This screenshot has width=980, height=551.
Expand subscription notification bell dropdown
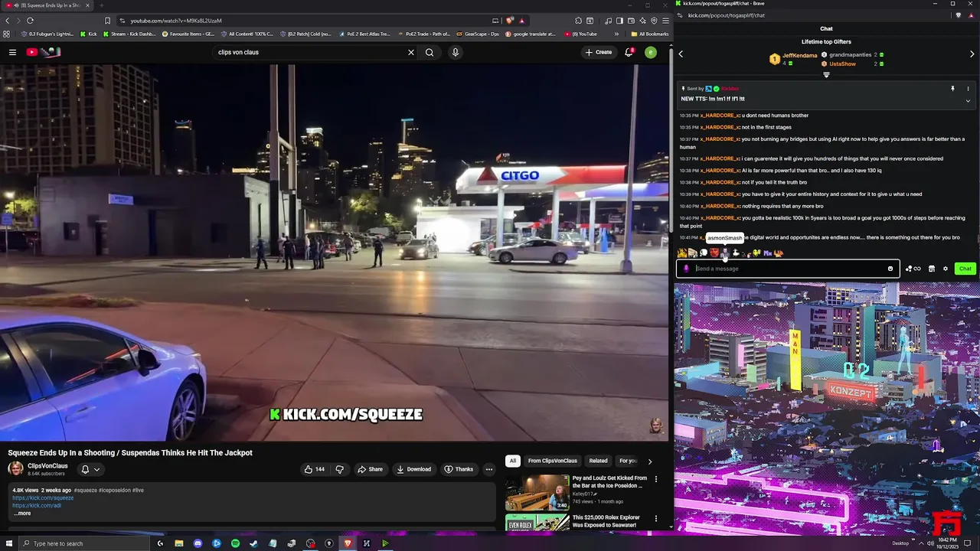[96, 469]
